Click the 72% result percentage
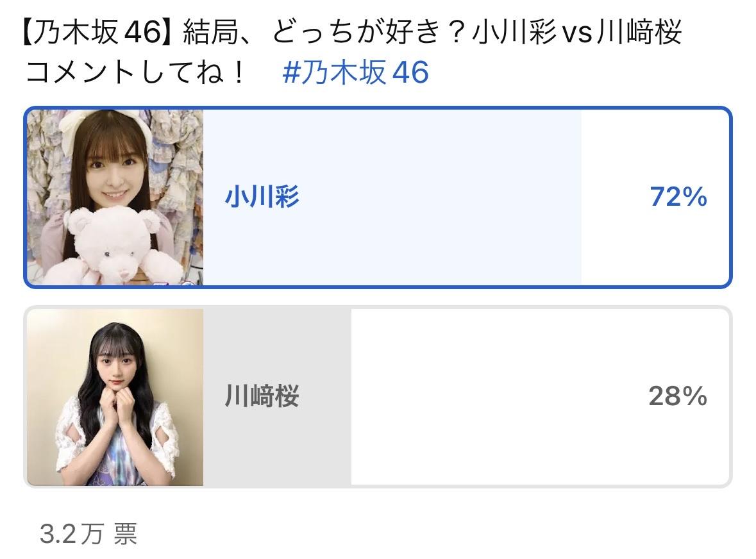 [678, 197]
